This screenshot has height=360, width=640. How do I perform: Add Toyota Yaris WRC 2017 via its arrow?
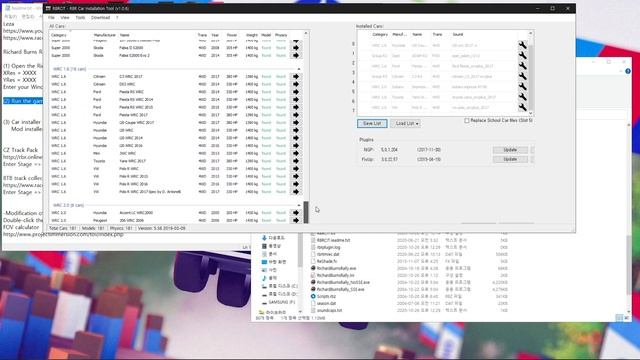tap(296, 161)
